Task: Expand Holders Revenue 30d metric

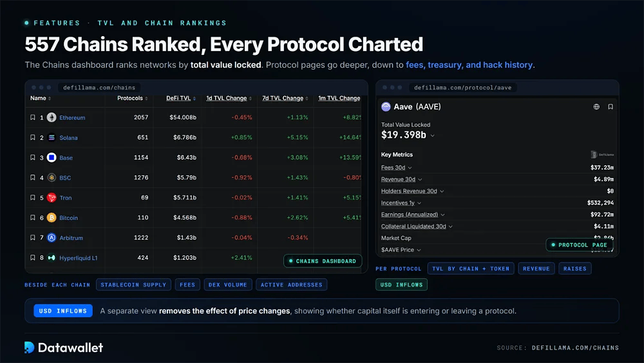Action: point(442,191)
